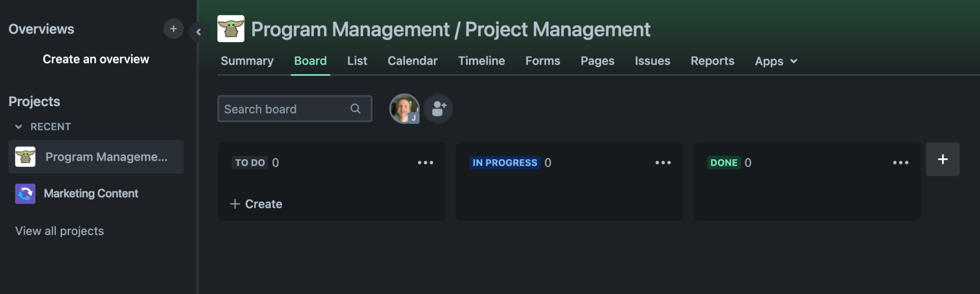The image size is (980, 294).
Task: Select the Marketing Content project
Action: pos(90,194)
